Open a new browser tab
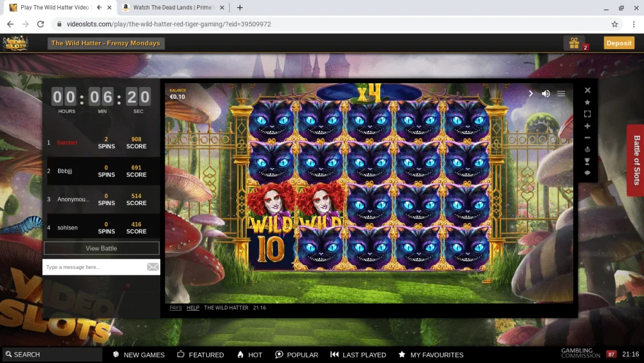644x363 pixels. [x=240, y=7]
